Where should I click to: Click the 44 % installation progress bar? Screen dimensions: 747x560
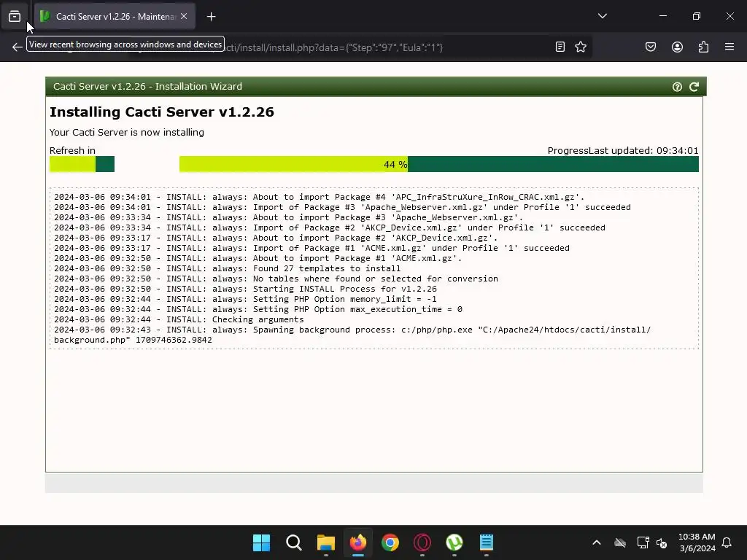[438, 164]
